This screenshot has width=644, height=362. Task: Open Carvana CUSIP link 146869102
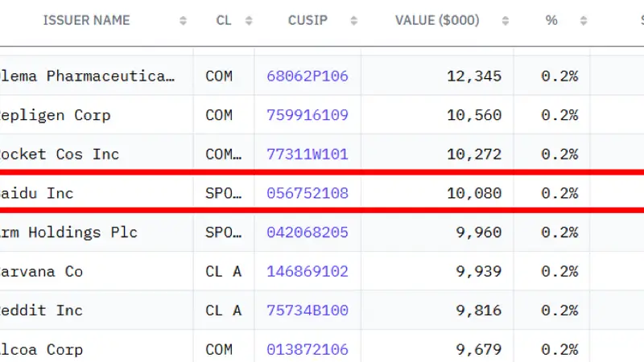(308, 271)
